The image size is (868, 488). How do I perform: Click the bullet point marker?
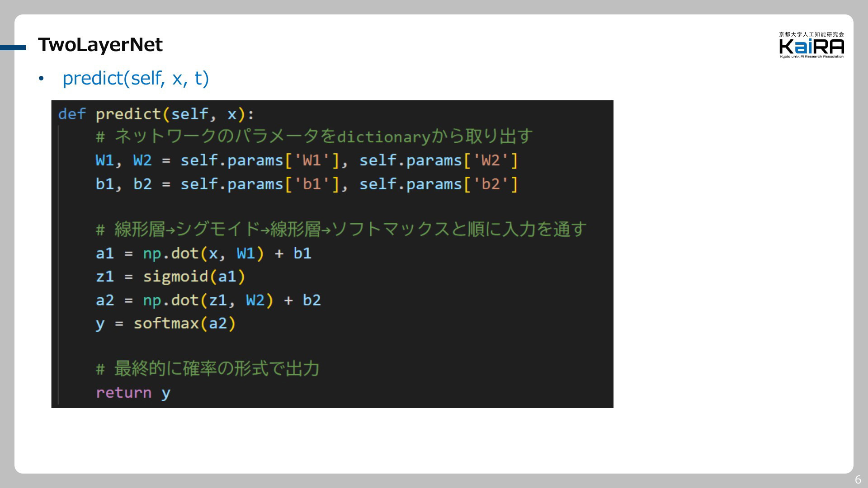(42, 79)
